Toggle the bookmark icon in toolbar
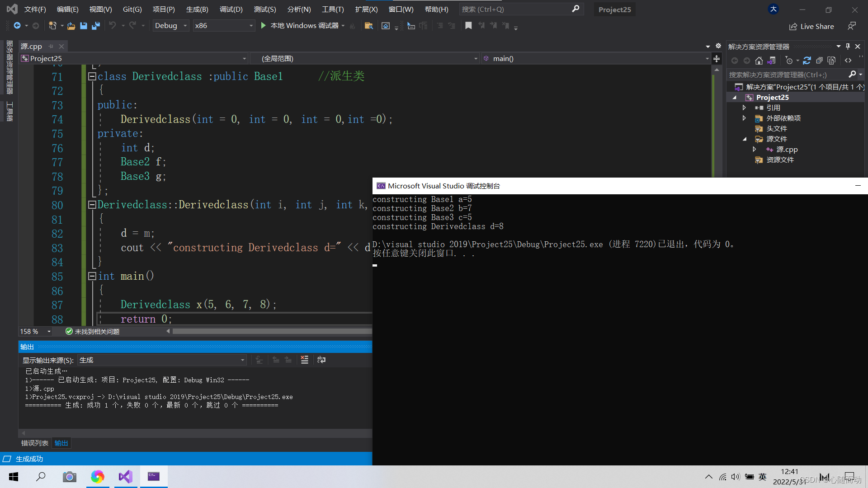This screenshot has height=488, width=868. click(468, 26)
